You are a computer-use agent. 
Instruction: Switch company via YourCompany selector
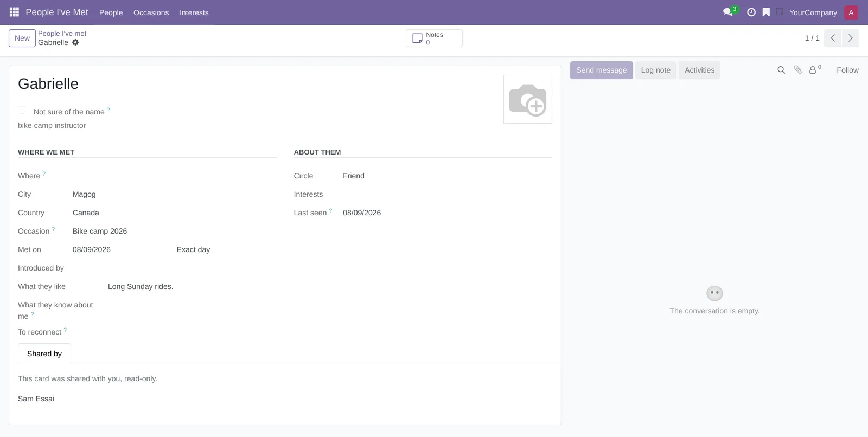click(x=813, y=12)
